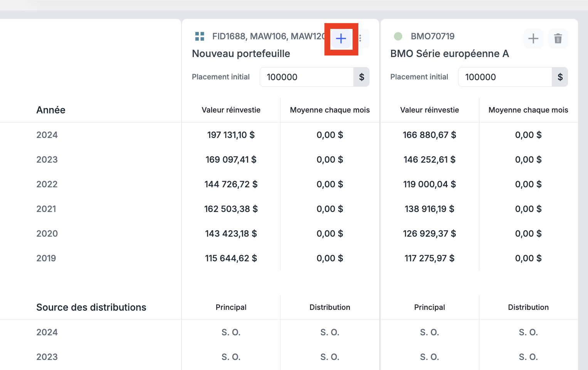Click the Année column header
The width and height of the screenshot is (588, 370).
(x=51, y=110)
